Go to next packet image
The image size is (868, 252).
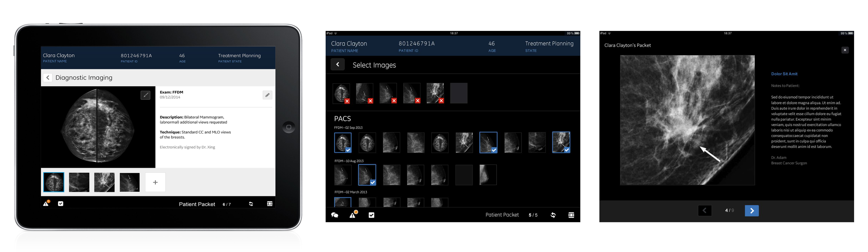click(x=752, y=211)
